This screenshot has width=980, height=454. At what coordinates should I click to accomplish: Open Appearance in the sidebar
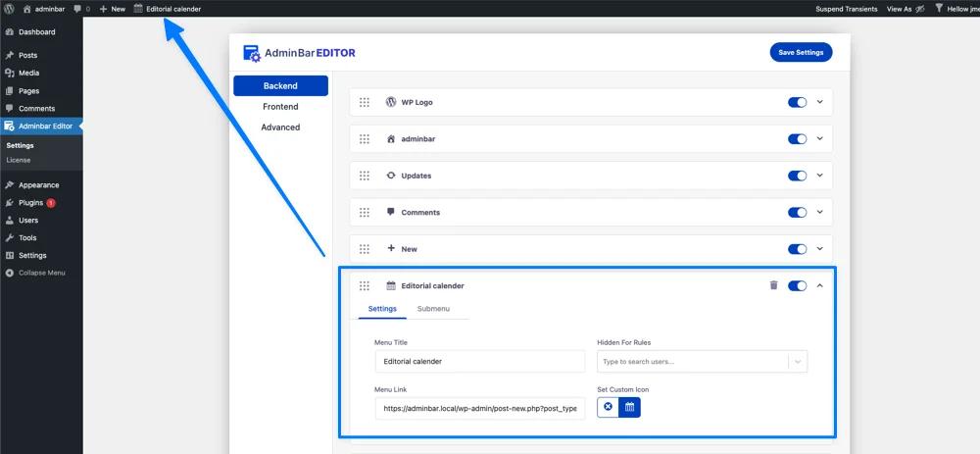click(x=41, y=185)
